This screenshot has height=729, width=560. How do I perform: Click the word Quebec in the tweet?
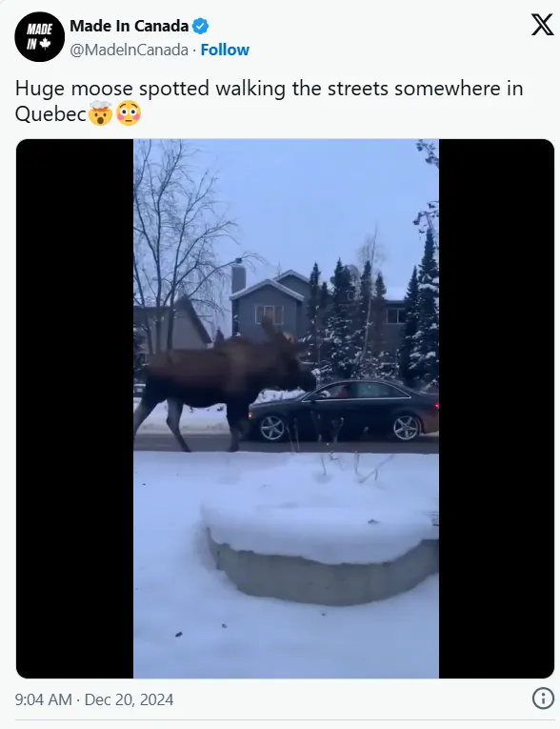tap(50, 114)
